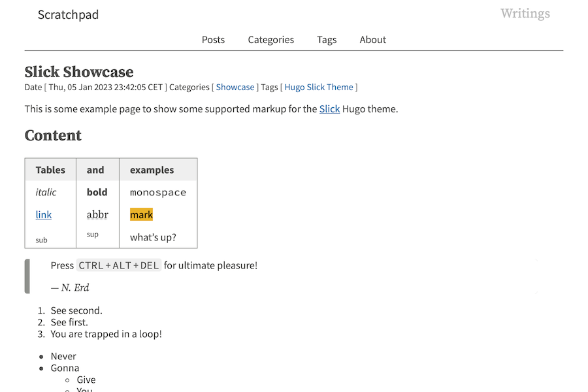
Task: Click the 'monospace' table cell
Action: 158,193
